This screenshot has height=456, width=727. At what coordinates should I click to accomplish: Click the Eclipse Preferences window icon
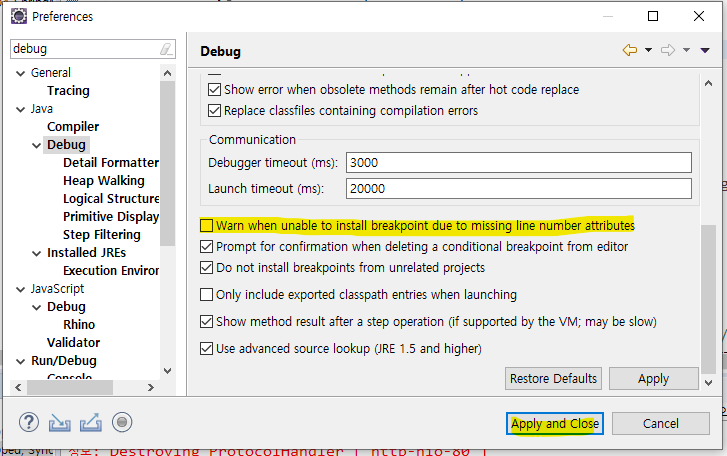point(19,16)
